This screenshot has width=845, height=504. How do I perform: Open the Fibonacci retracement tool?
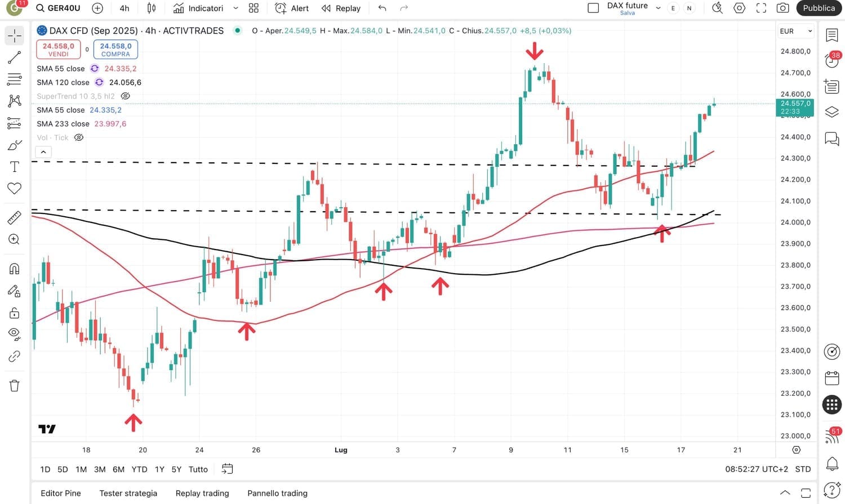(x=15, y=79)
